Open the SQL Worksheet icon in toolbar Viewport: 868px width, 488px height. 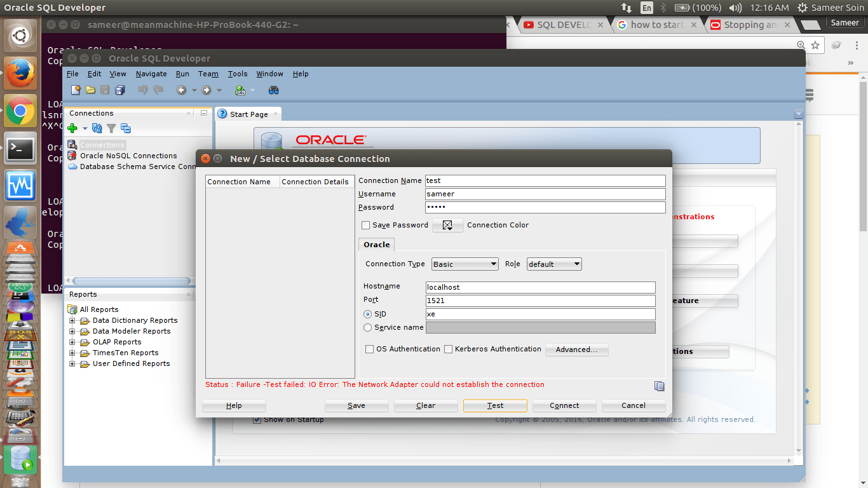[x=239, y=90]
